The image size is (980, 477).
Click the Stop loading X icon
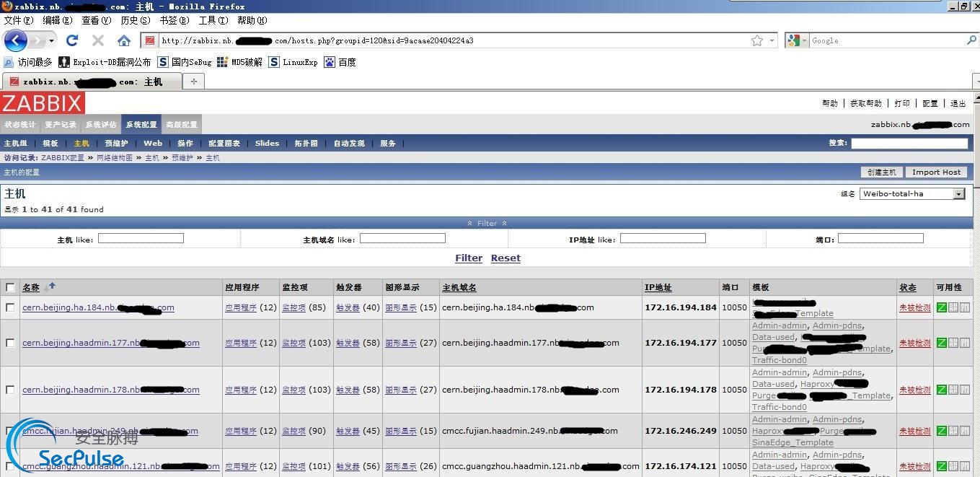pyautogui.click(x=98, y=40)
